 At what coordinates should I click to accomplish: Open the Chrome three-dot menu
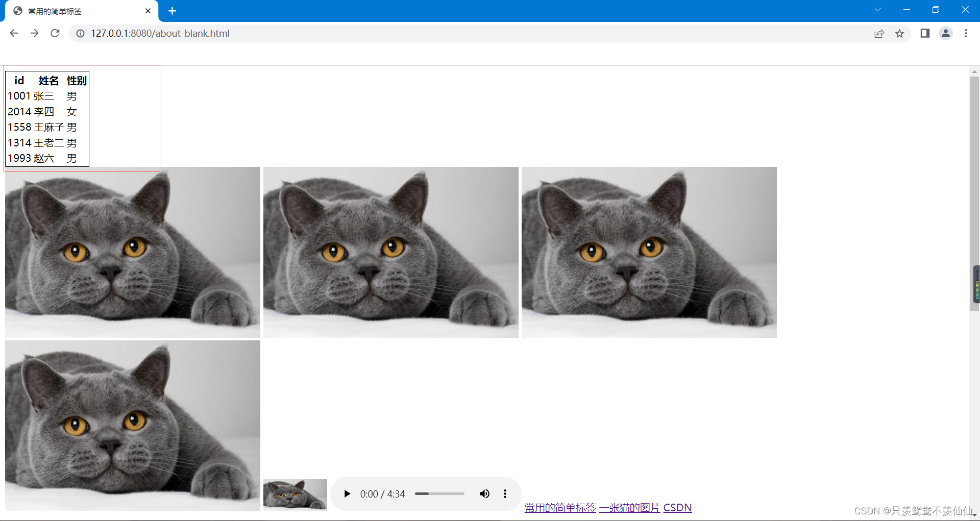[966, 33]
